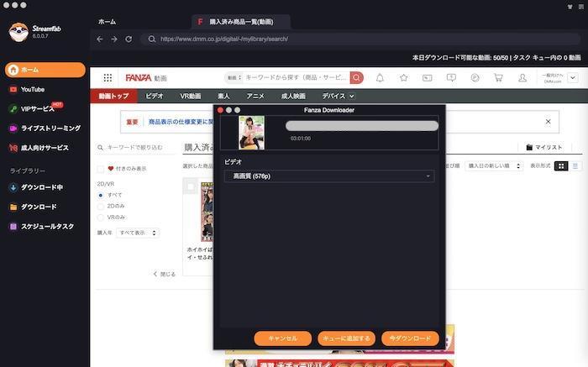
Task: Open the shopping cart icon
Action: (x=498, y=77)
